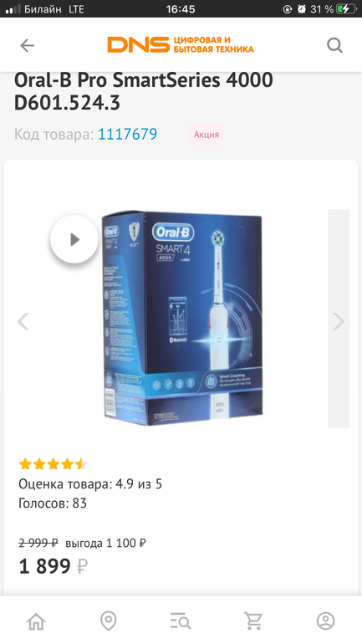
Task: Open user profile icon
Action: (x=325, y=621)
